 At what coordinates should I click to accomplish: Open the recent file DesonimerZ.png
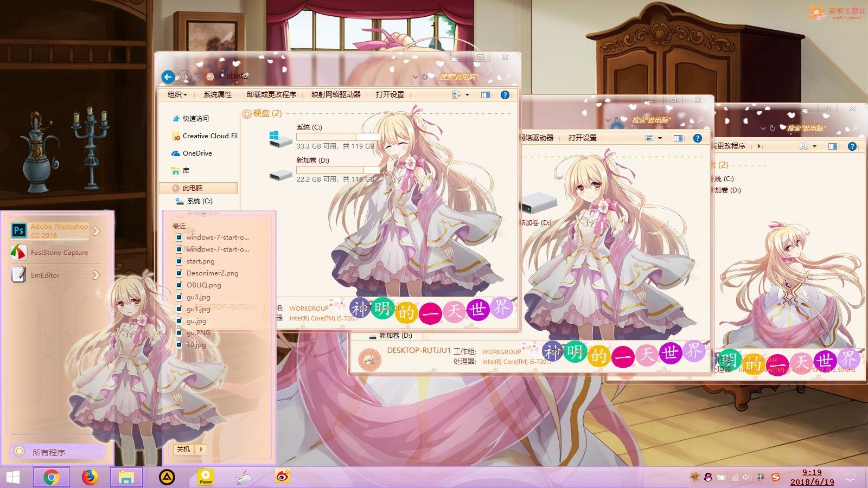tap(212, 273)
